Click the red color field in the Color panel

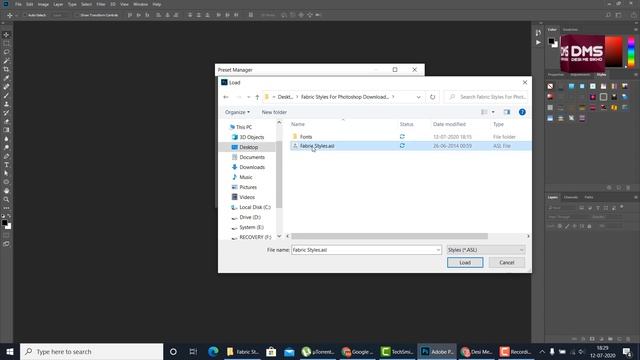tap(613, 52)
